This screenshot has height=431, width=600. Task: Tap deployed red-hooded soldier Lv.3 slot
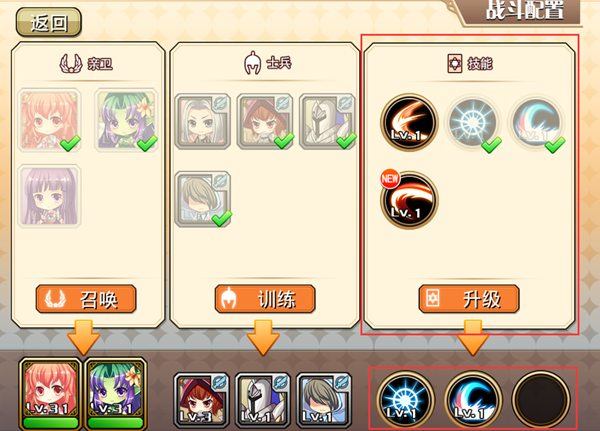coord(201,400)
